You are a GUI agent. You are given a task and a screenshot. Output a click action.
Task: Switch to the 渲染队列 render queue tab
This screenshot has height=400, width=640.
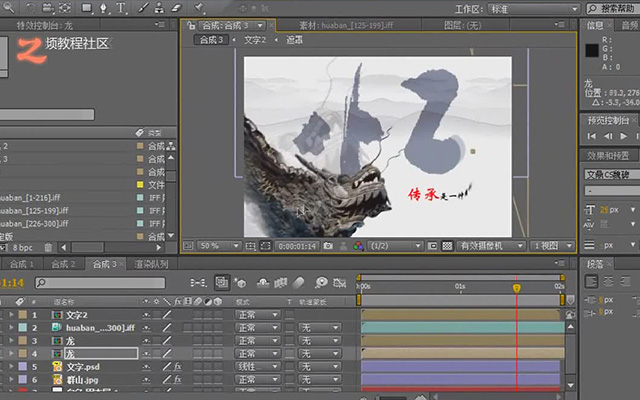click(151, 264)
